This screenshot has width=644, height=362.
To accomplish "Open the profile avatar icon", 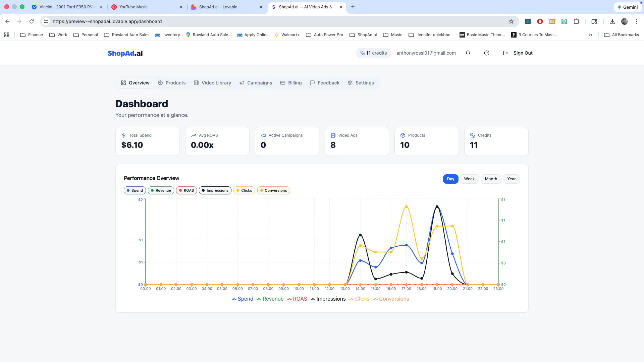I will pyautogui.click(x=625, y=21).
